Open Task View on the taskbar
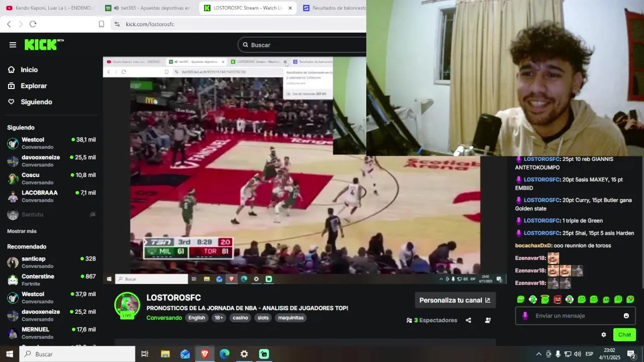 pyautogui.click(x=145, y=354)
